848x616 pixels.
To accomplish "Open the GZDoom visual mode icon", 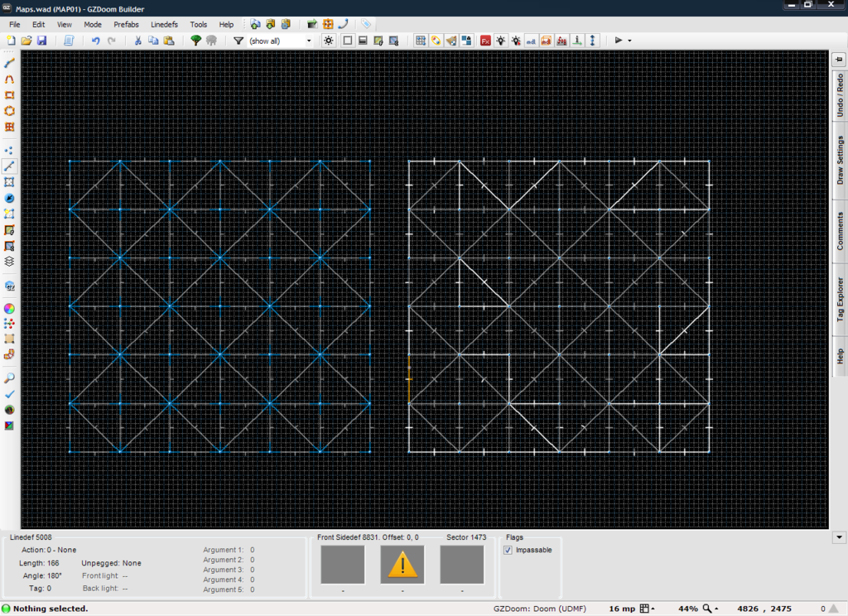I will tap(9, 286).
